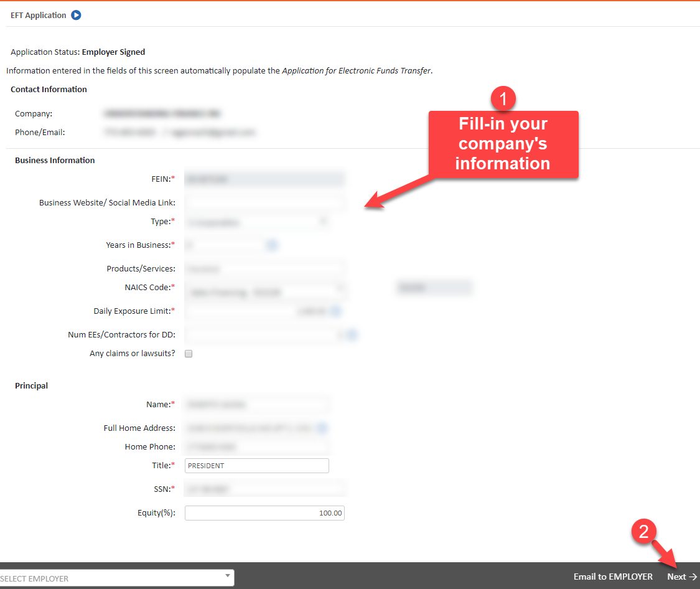Image resolution: width=700 pixels, height=589 pixels.
Task: Click the Business Website/Social Media Link field
Action: (x=264, y=202)
